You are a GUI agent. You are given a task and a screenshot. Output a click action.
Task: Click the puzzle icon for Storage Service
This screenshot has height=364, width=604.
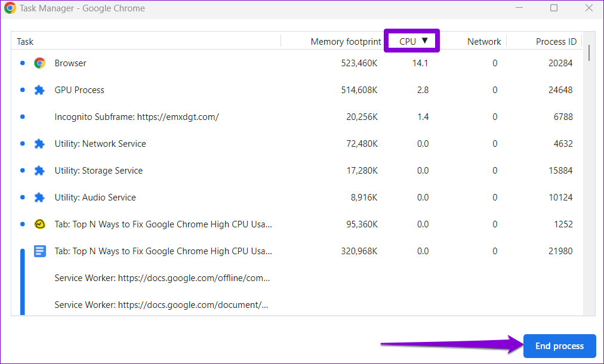[x=40, y=171]
